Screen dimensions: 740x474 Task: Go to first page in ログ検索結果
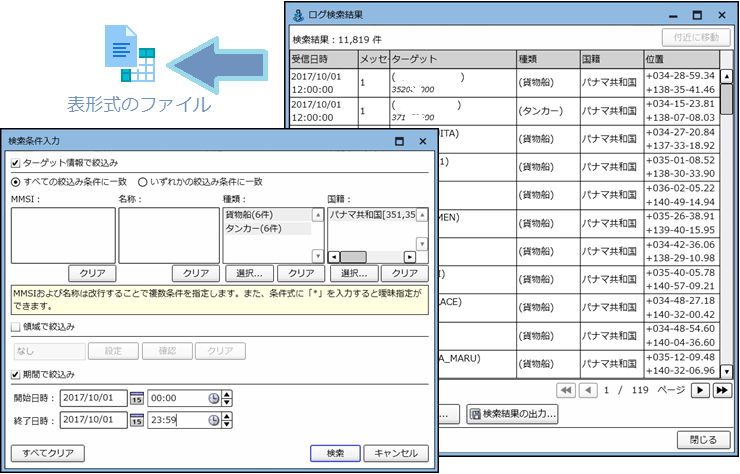[565, 390]
